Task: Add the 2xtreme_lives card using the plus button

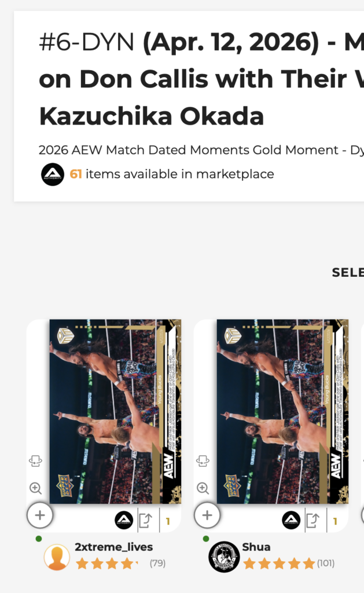Action: coord(40,515)
